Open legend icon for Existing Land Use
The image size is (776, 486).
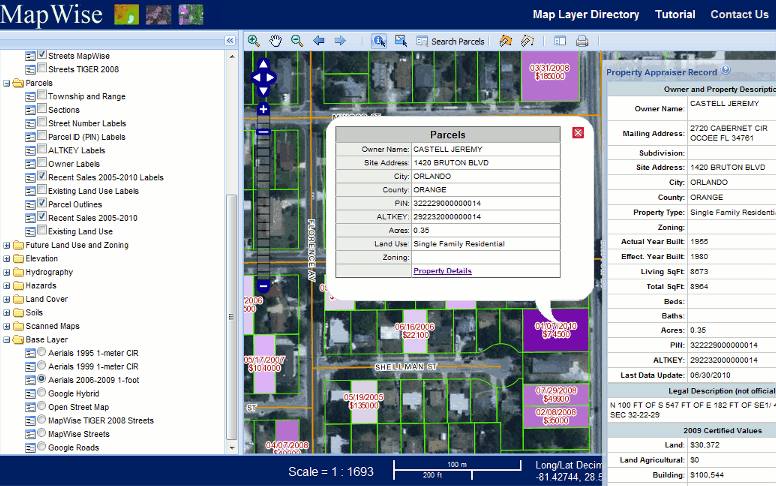point(30,232)
